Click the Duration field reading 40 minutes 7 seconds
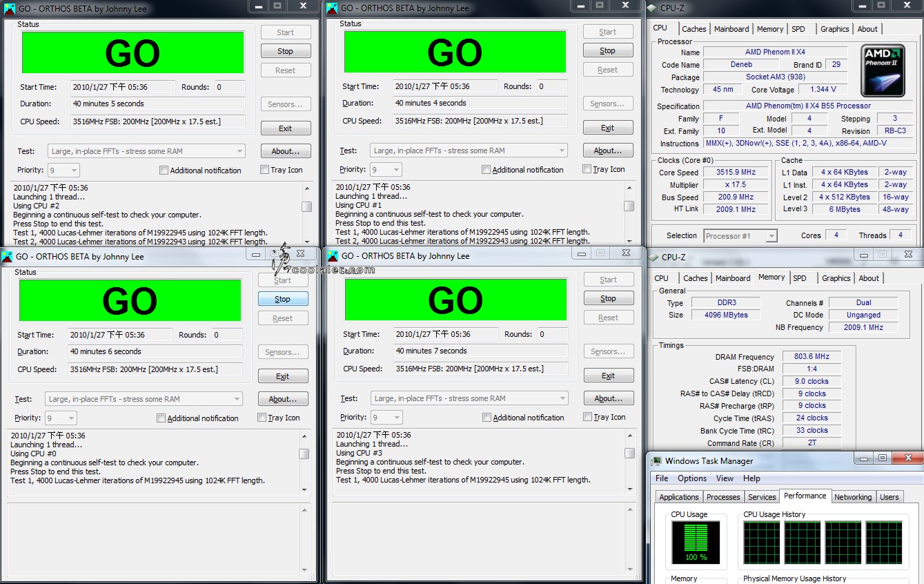This screenshot has height=584, width=924. coord(480,351)
